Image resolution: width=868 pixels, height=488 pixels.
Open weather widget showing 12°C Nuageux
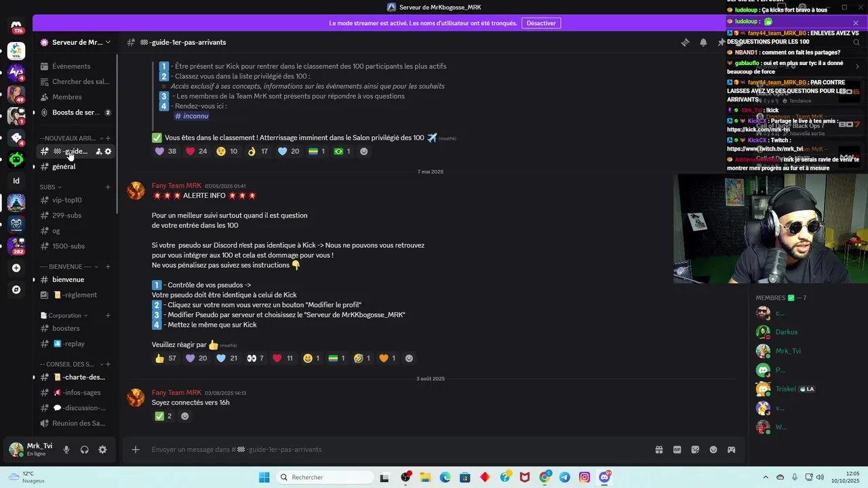[26, 477]
